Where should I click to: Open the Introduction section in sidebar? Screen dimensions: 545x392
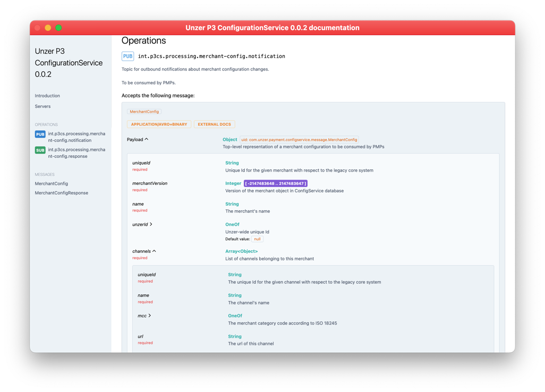click(x=47, y=96)
